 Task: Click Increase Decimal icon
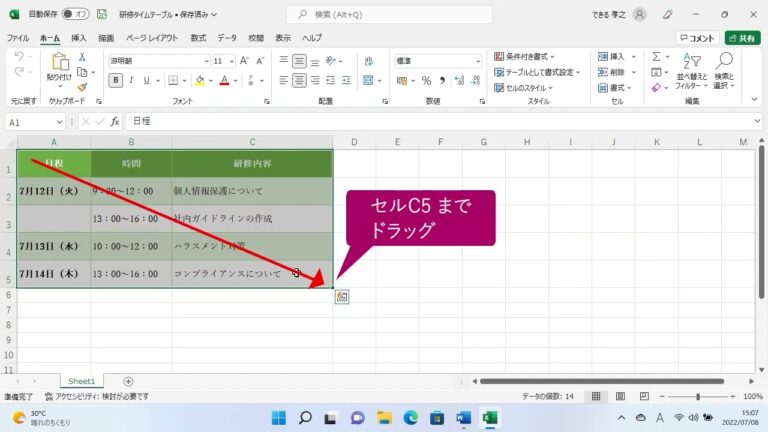tap(459, 80)
